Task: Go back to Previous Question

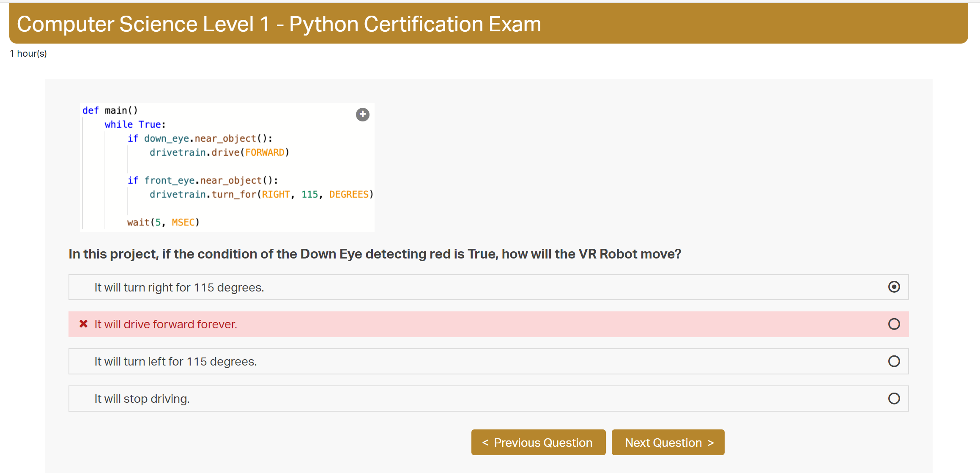Action: click(538, 443)
